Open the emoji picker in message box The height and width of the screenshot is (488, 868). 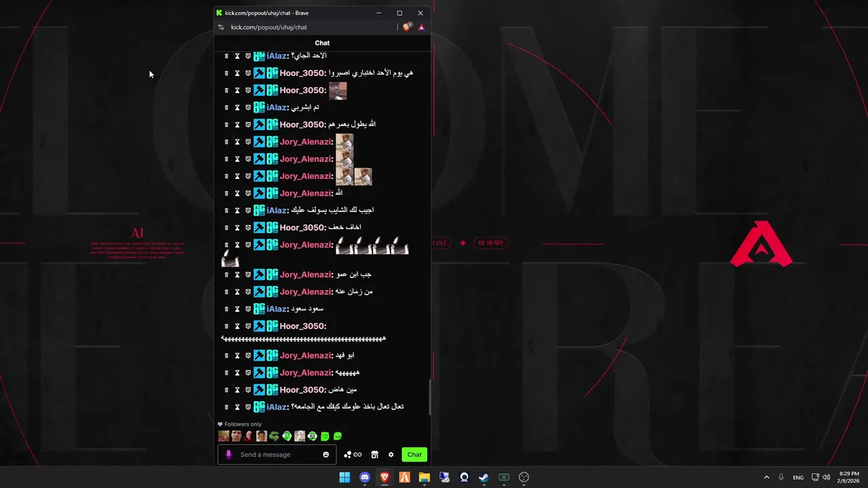pos(326,455)
